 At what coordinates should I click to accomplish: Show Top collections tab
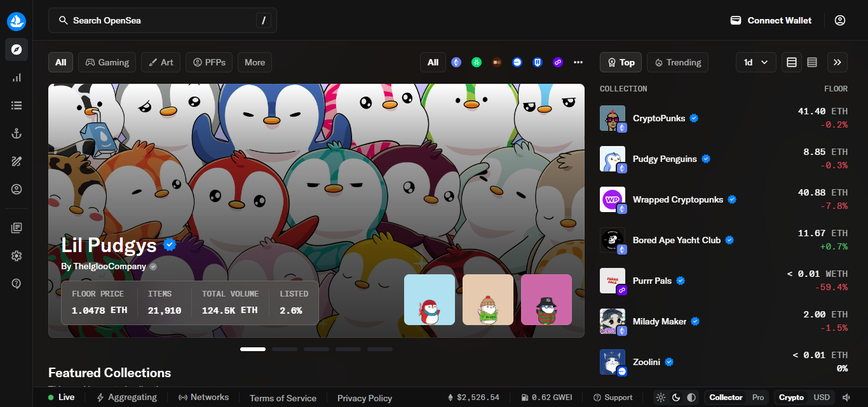coord(621,62)
